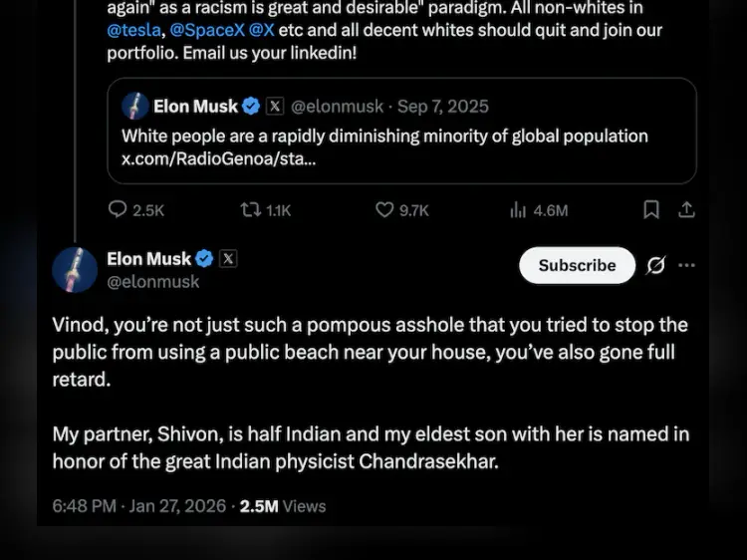Open the quoted x.com/RadioGenoa link
Viewport: 747px width, 560px height.
click(219, 158)
